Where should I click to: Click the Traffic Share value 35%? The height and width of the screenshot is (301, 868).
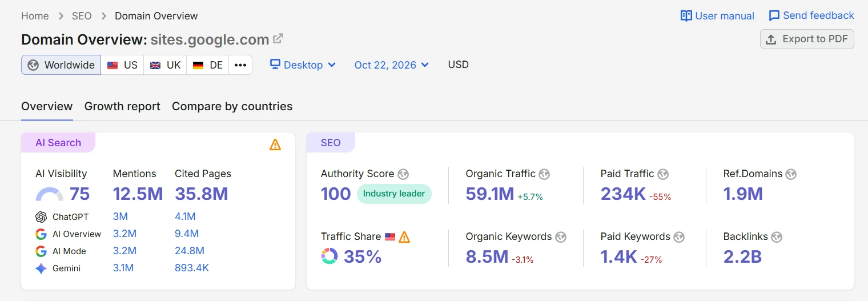coord(363,257)
